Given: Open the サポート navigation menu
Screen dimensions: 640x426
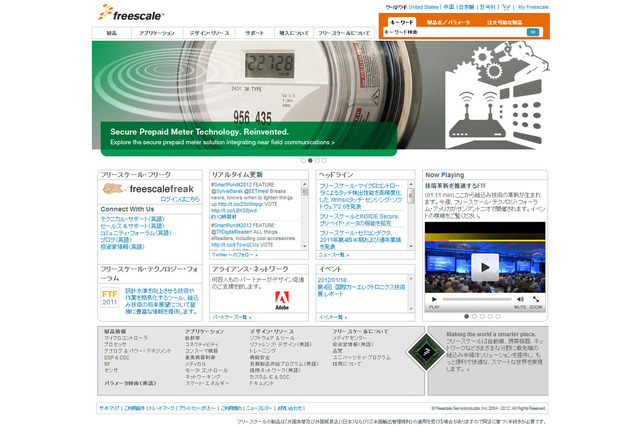Looking at the screenshot, I should 254,33.
